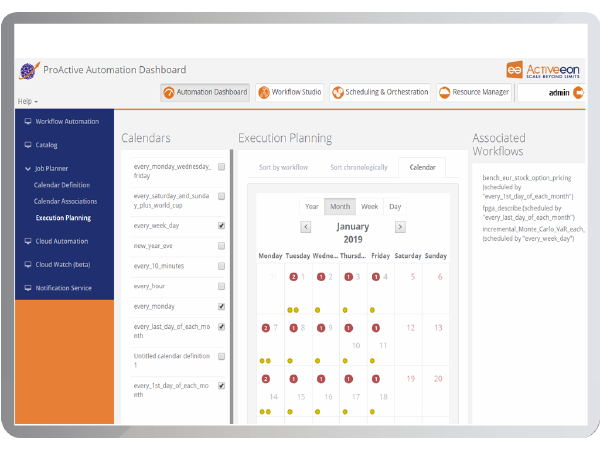
Task: Click red badge 1 on Wednesday January 9
Action: tap(321, 328)
